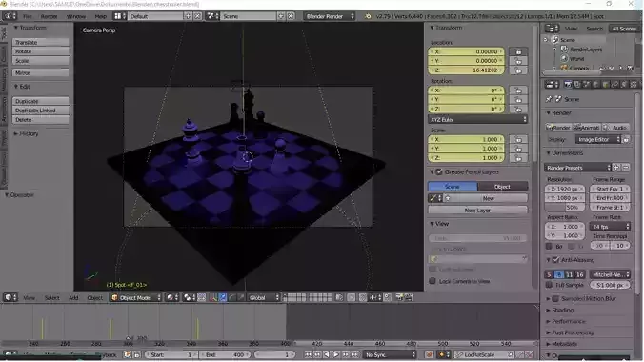Image resolution: width=644 pixels, height=362 pixels.
Task: Collapse the Dimensions panel
Action: click(x=549, y=153)
